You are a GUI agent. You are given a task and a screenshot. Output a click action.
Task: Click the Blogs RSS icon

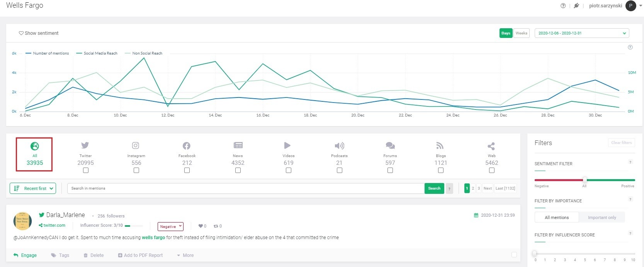[x=440, y=145]
